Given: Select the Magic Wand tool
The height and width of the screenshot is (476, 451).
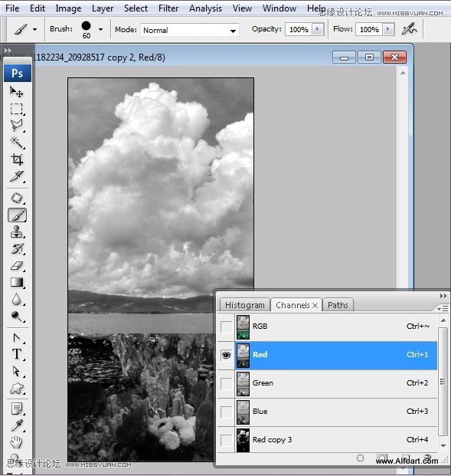Looking at the screenshot, I should tap(16, 142).
